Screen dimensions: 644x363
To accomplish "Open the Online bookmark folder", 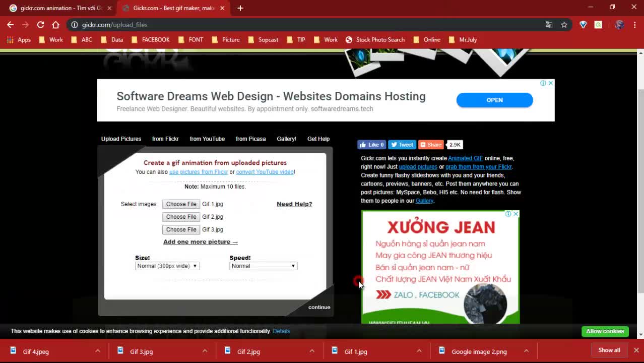I will tap(427, 40).
